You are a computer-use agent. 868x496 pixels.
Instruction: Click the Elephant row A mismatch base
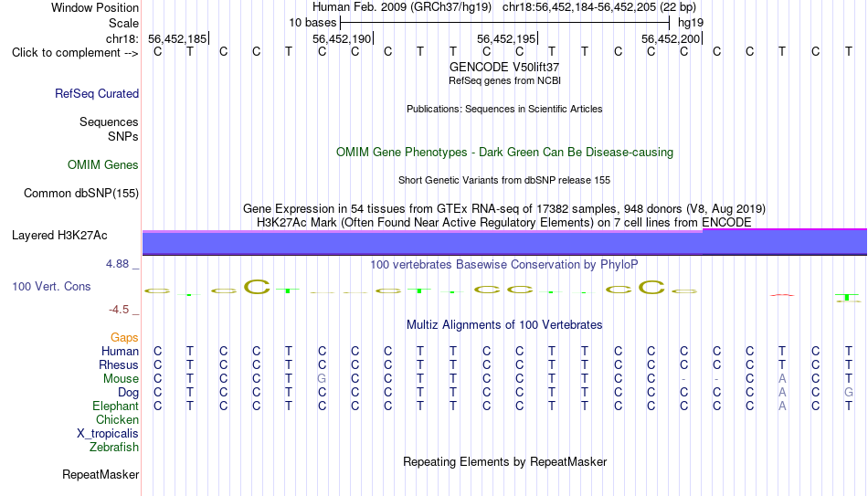coord(781,406)
